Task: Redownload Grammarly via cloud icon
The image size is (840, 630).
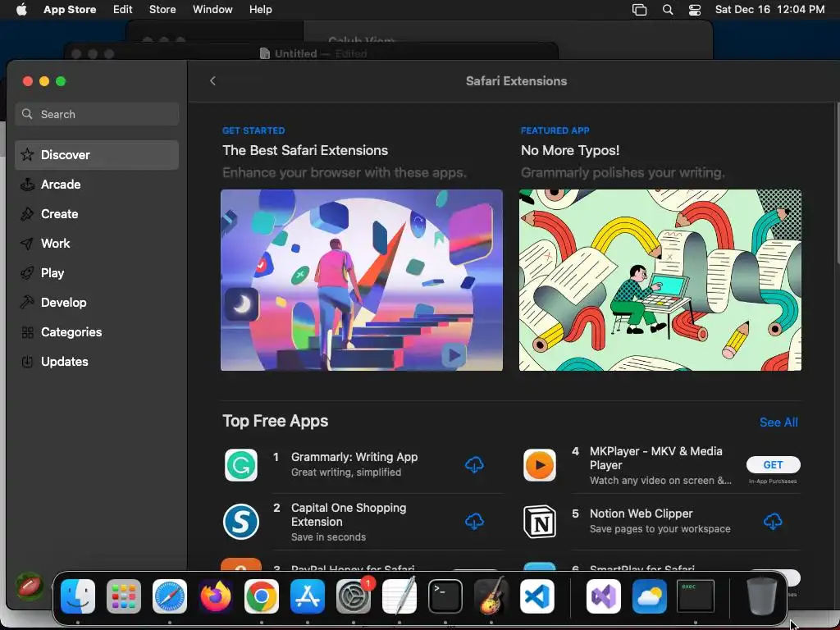Action: pyautogui.click(x=474, y=464)
